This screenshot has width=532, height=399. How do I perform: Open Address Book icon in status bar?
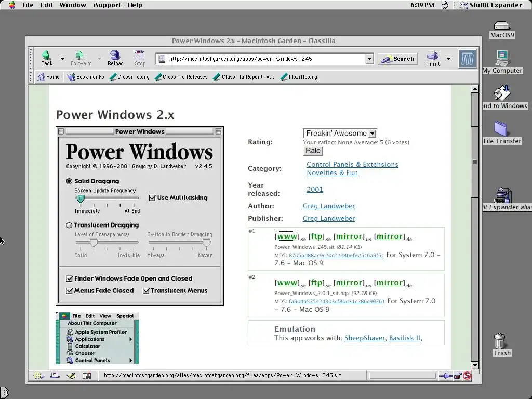[x=87, y=376]
